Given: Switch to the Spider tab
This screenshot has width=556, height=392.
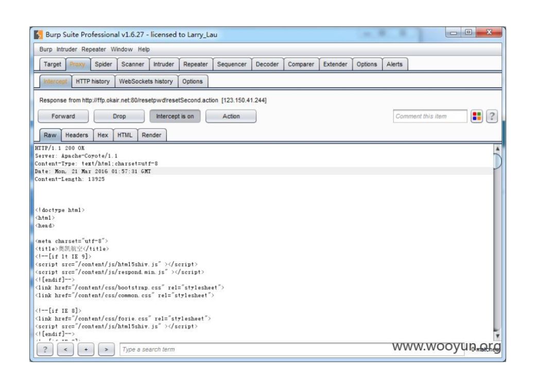Looking at the screenshot, I should pyautogui.click(x=103, y=64).
